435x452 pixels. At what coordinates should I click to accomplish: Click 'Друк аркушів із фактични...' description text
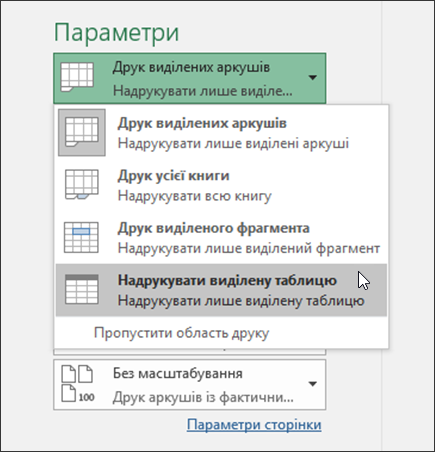point(203,397)
